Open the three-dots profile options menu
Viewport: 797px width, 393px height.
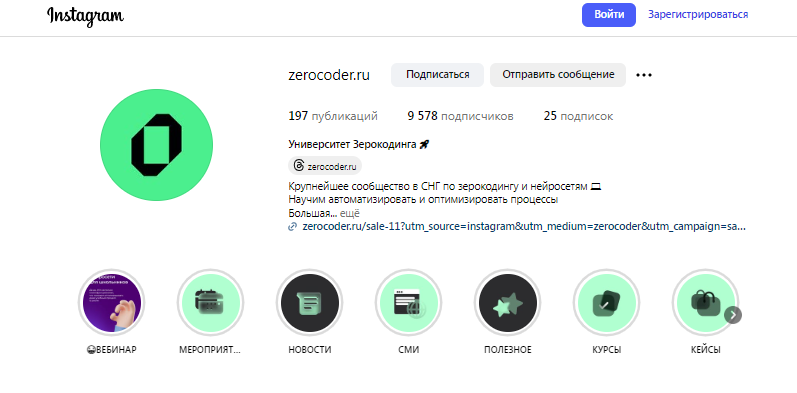click(643, 75)
